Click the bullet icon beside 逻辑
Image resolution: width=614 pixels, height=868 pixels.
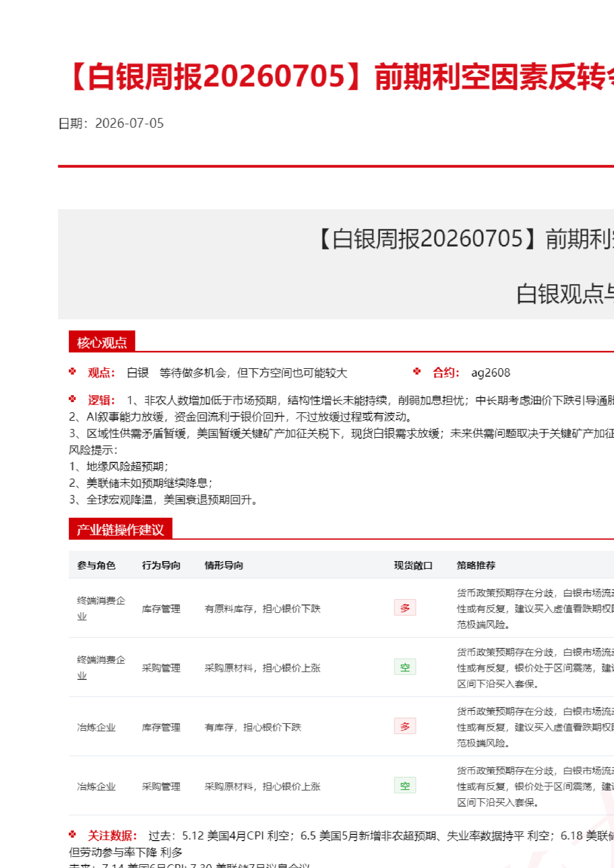(73, 399)
